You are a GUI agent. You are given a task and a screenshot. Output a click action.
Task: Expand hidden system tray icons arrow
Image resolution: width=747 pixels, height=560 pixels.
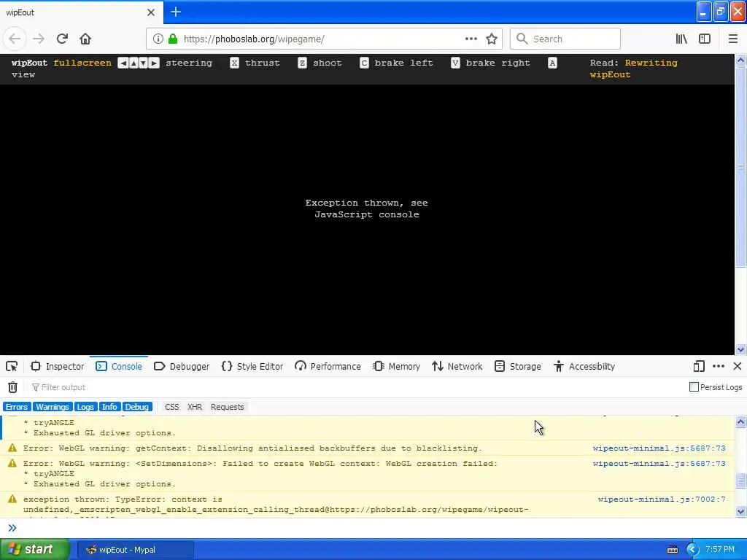coord(692,550)
